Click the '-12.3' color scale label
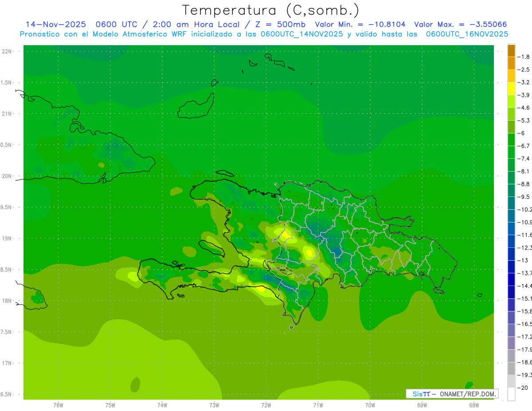 [x=525, y=248]
